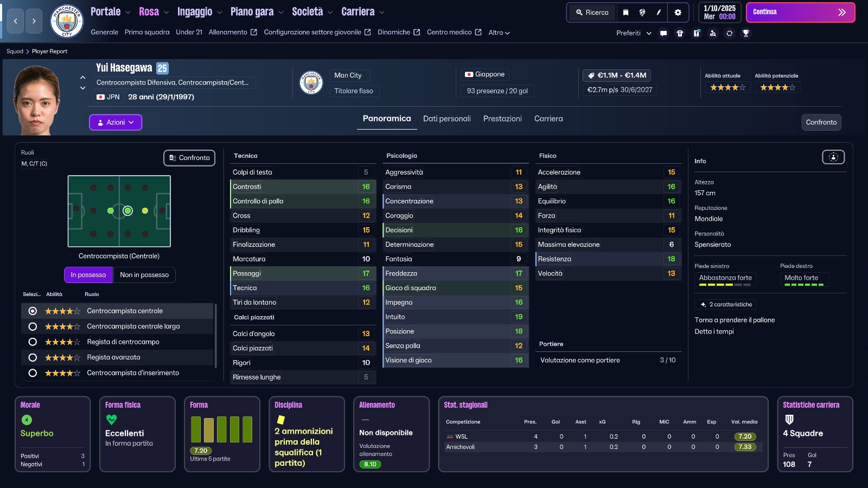Switch to the Prestazioni tab
This screenshot has height=488, width=868.
coord(502,119)
